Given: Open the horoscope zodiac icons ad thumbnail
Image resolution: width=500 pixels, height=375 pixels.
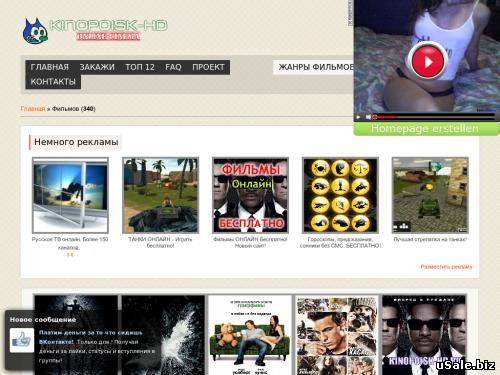Looking at the screenshot, I should tap(340, 195).
